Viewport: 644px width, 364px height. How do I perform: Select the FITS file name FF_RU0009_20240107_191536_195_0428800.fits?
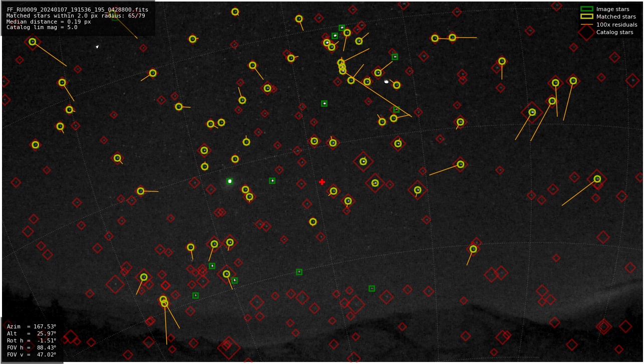click(78, 10)
